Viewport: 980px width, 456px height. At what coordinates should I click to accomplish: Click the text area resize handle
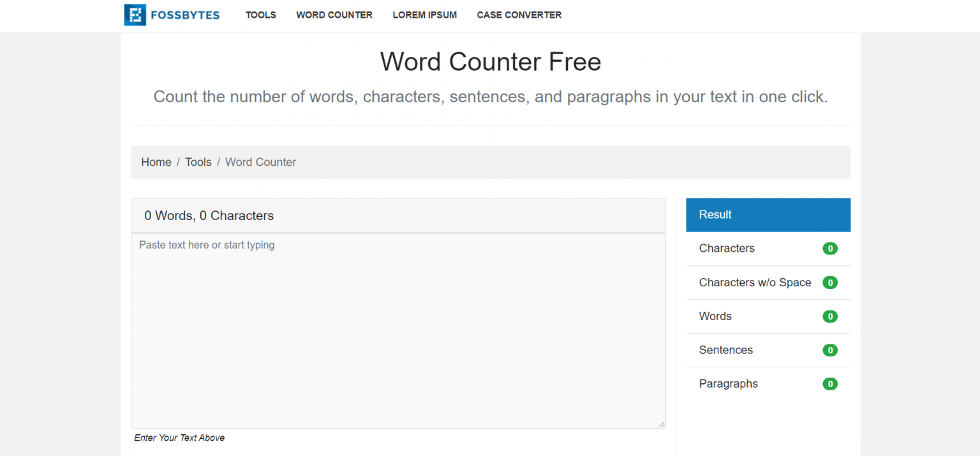pyautogui.click(x=662, y=424)
